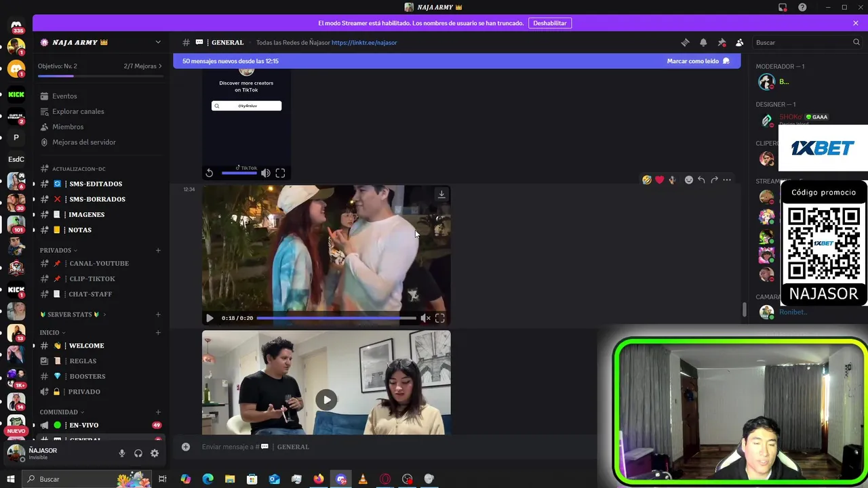Open pinned messages pin icon
Screen dimensions: 868x488
click(722, 42)
